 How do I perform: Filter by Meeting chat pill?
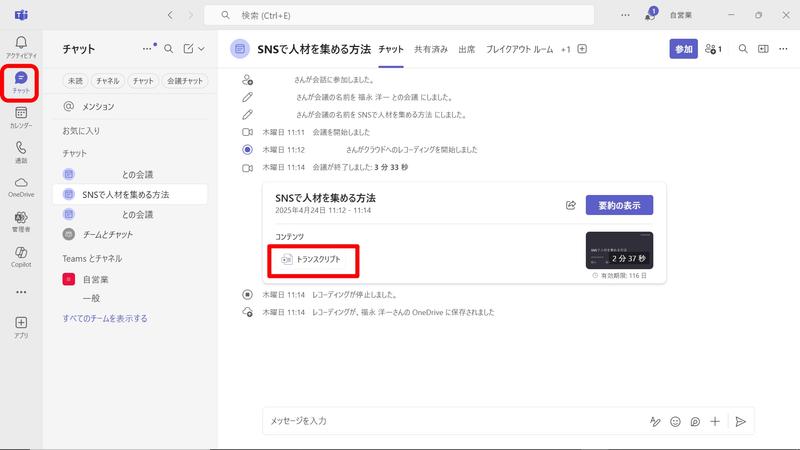(185, 81)
